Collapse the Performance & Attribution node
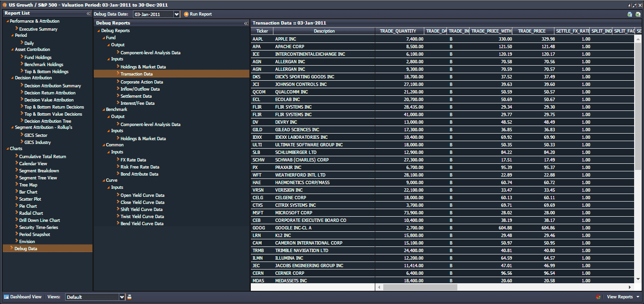The width and height of the screenshot is (644, 304). click(x=7, y=21)
